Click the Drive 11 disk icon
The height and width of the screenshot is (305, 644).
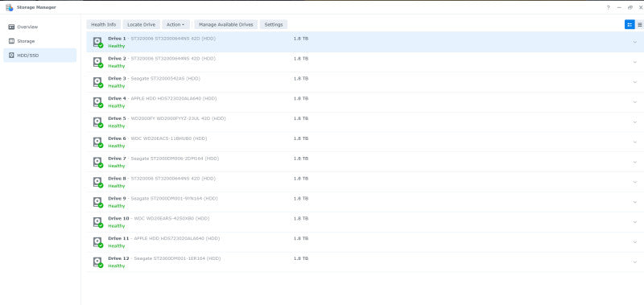click(x=97, y=242)
